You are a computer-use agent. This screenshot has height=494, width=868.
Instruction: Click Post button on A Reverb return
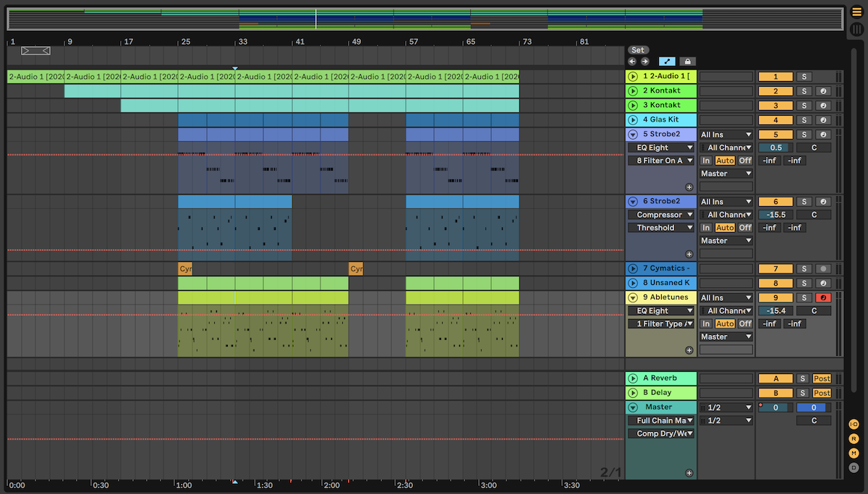coord(822,379)
